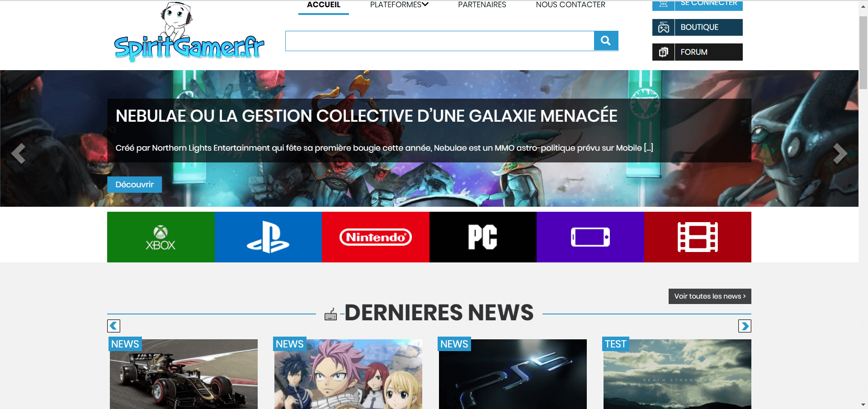This screenshot has height=409, width=868.
Task: Open the PlayStation platform tile
Action: (268, 237)
